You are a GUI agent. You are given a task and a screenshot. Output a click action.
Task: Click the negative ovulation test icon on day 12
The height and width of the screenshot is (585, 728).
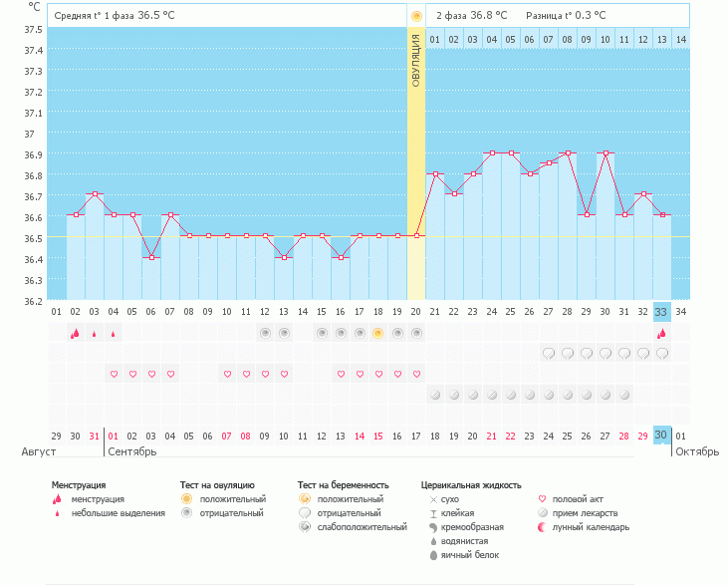tap(265, 333)
